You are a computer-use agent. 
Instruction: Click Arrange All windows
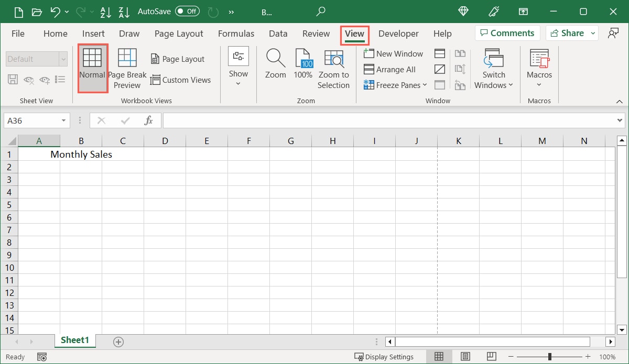390,69
